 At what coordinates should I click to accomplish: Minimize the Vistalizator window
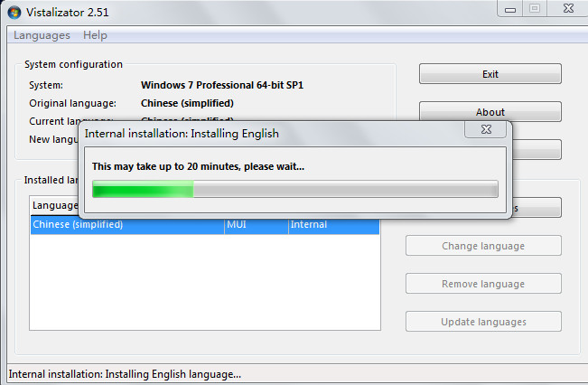(x=510, y=9)
